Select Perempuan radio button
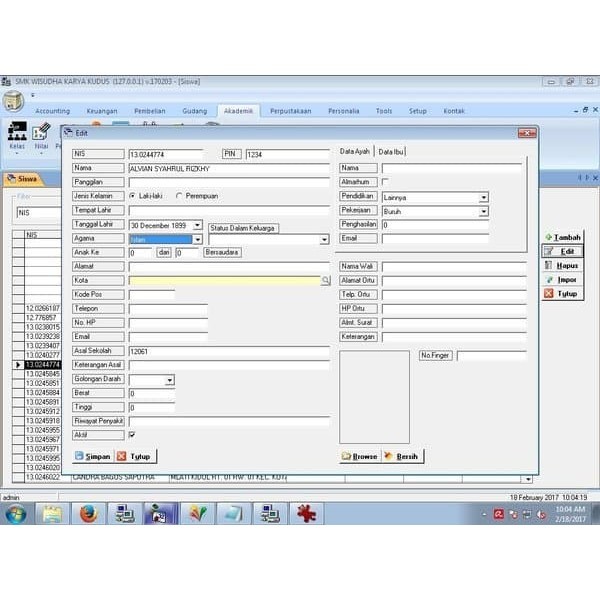This screenshot has height=600, width=600. tap(179, 196)
